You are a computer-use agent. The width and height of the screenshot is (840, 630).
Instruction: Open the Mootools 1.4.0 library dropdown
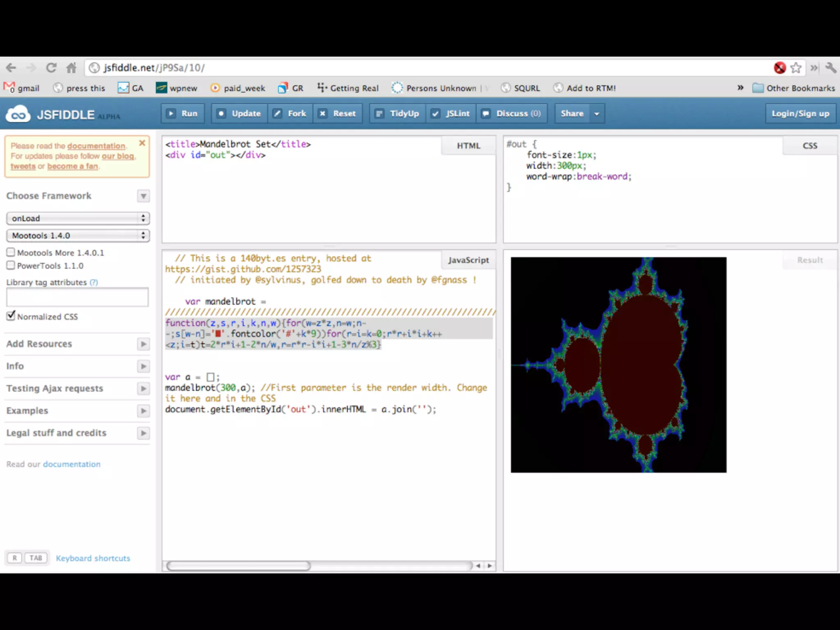[x=78, y=235]
